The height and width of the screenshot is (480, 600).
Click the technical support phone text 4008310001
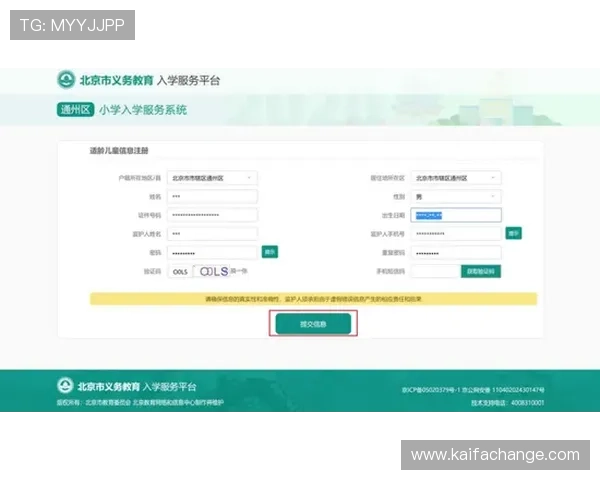527,403
